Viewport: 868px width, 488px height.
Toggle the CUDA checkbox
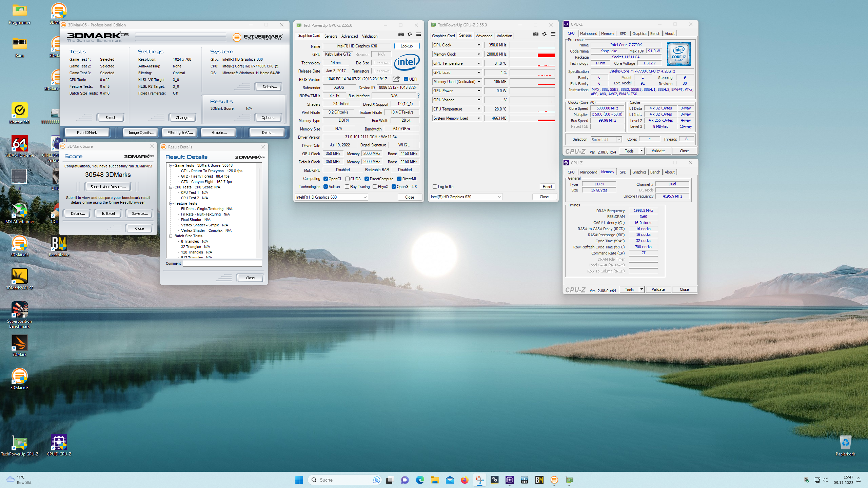(x=347, y=179)
